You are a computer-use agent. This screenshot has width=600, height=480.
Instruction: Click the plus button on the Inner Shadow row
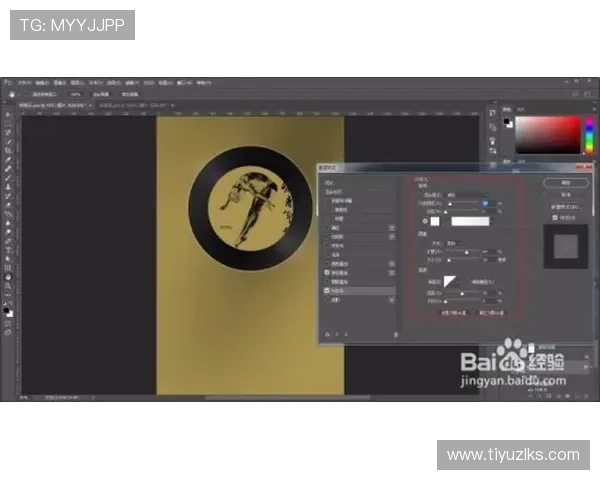392,237
